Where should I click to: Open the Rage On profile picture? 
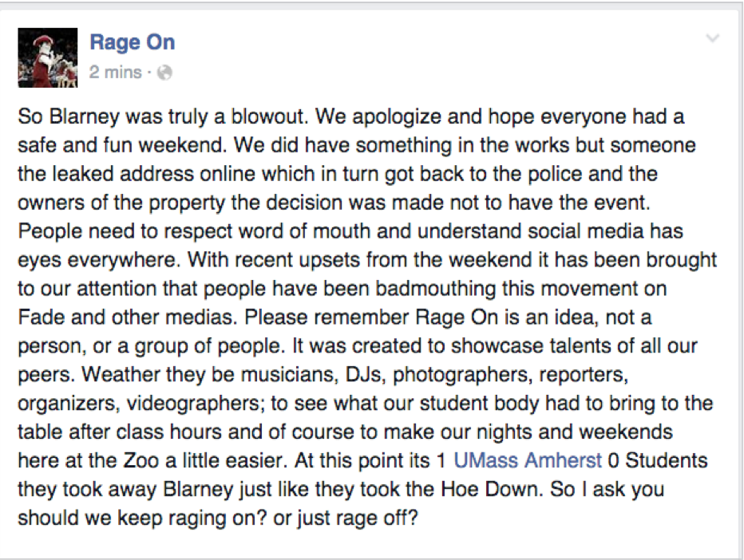48,57
